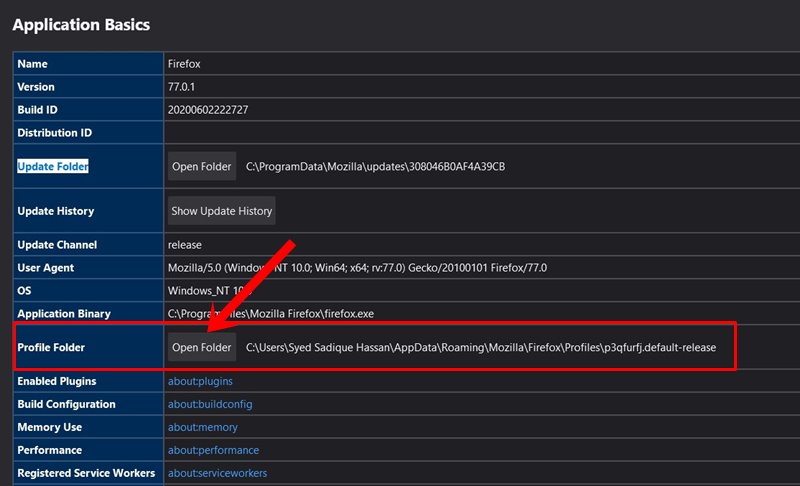This screenshot has height=486, width=800.
Task: Select the profile folder path text
Action: (x=481, y=347)
